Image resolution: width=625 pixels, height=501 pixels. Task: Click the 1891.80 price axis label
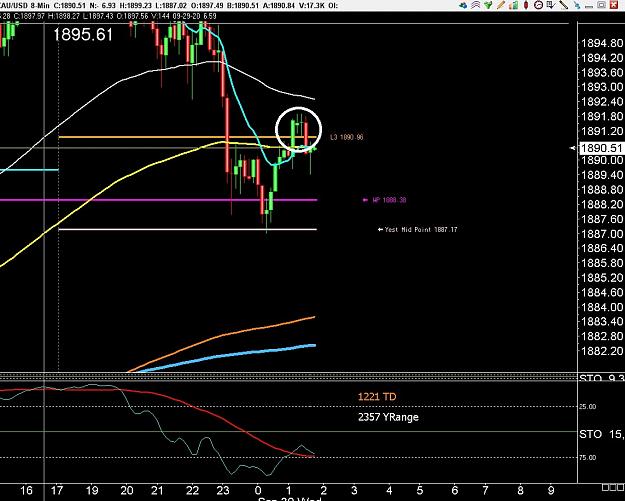[602, 116]
